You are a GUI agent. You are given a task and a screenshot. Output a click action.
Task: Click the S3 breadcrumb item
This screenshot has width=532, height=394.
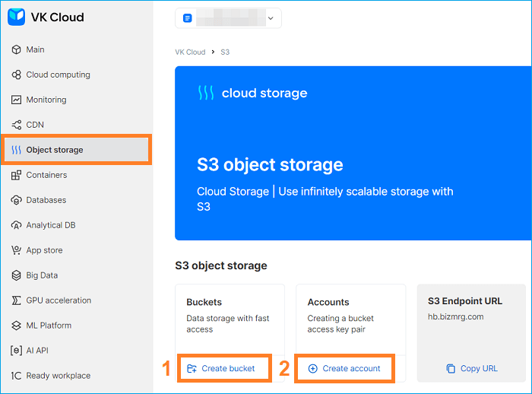click(225, 52)
